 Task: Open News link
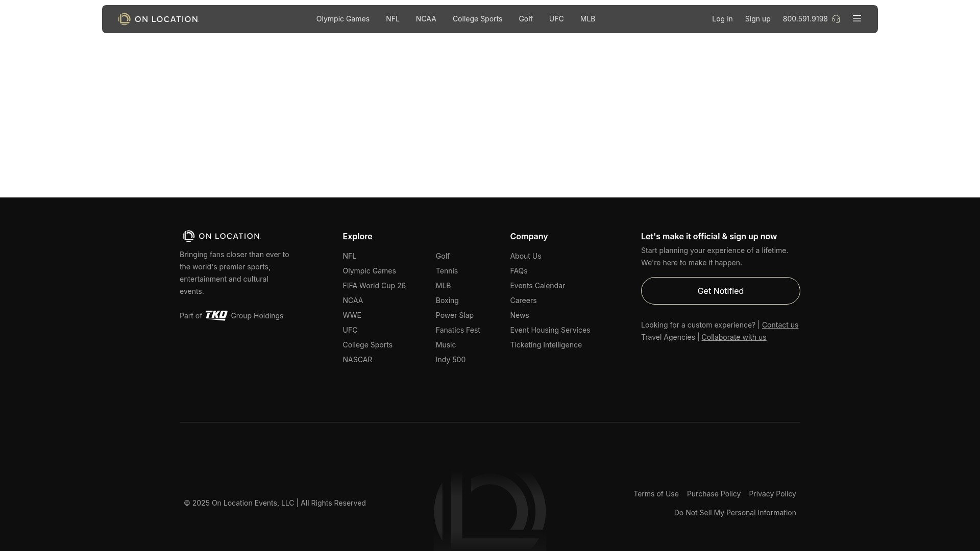coord(519,315)
